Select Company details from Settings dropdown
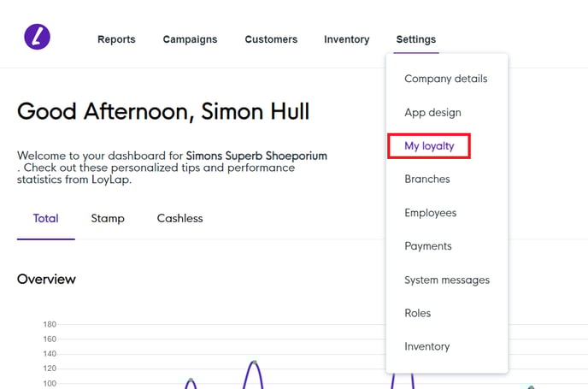 [x=445, y=79]
